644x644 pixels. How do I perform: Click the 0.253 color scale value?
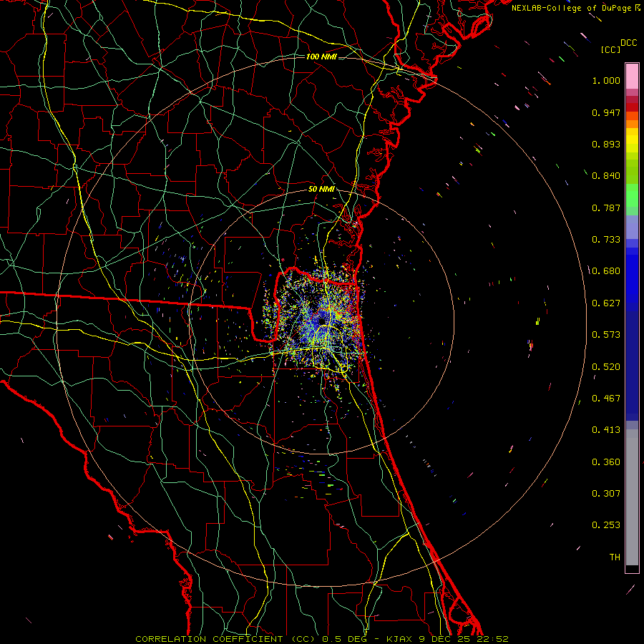tap(606, 525)
